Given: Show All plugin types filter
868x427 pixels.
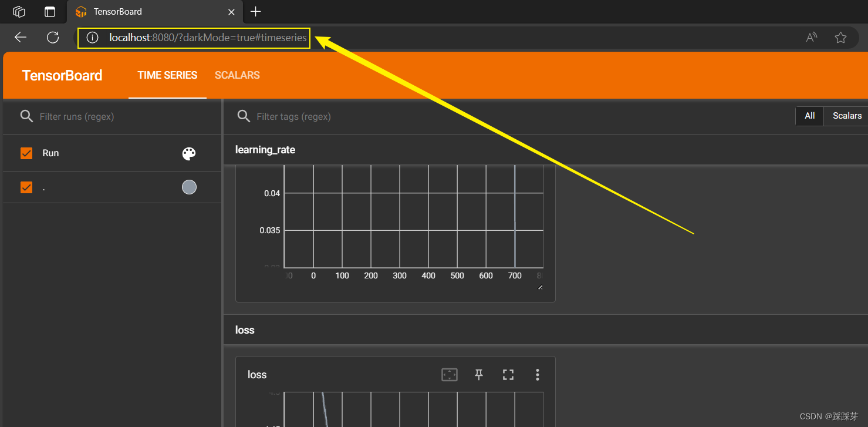Looking at the screenshot, I should (x=810, y=116).
